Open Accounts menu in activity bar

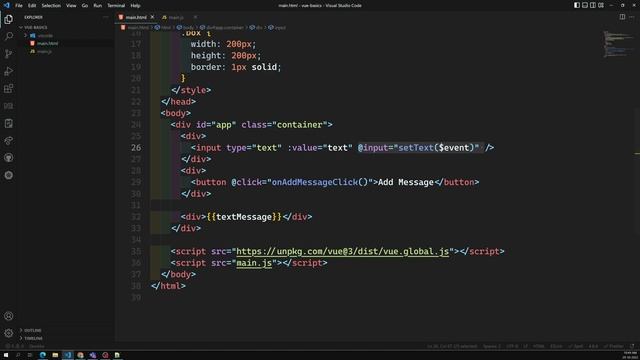(9, 316)
